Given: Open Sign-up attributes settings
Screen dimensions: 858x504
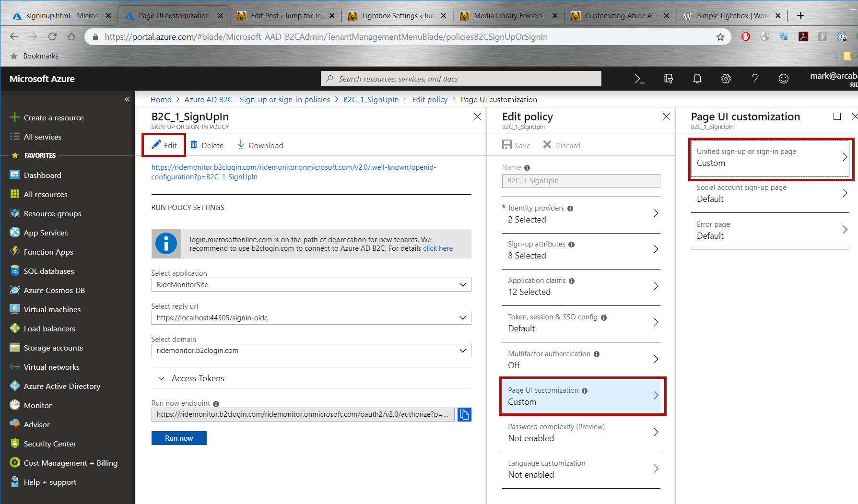Looking at the screenshot, I should (581, 250).
